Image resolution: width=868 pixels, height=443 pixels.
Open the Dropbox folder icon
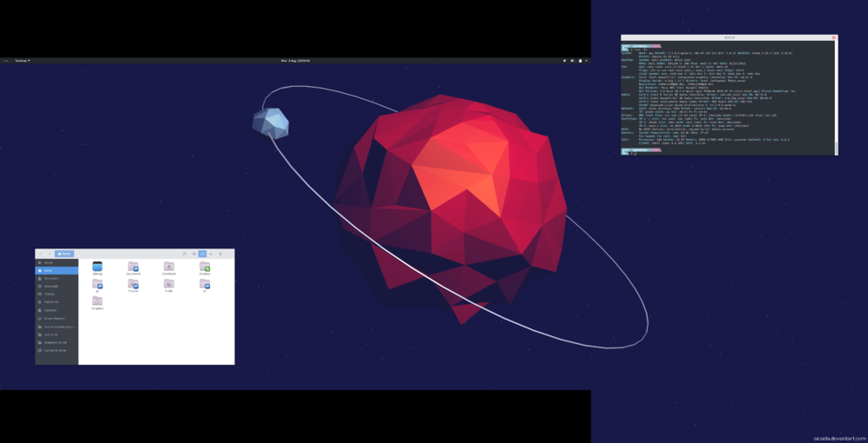[205, 267]
